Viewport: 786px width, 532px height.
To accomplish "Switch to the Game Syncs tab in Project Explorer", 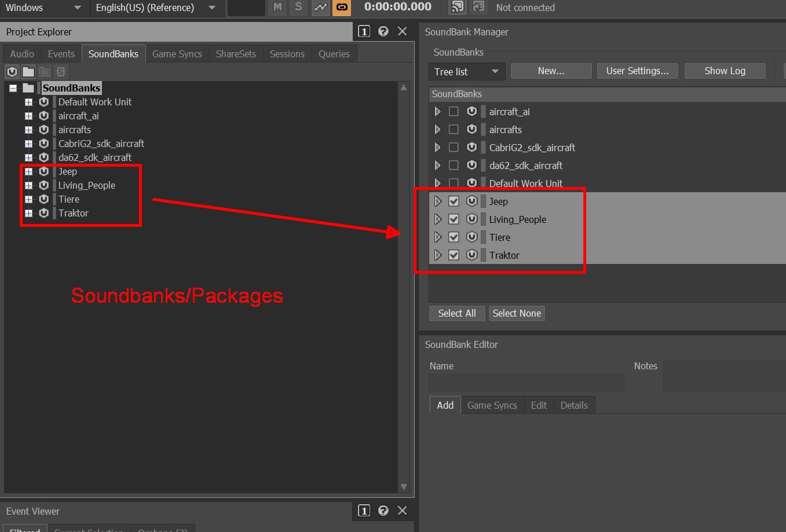I will 177,54.
